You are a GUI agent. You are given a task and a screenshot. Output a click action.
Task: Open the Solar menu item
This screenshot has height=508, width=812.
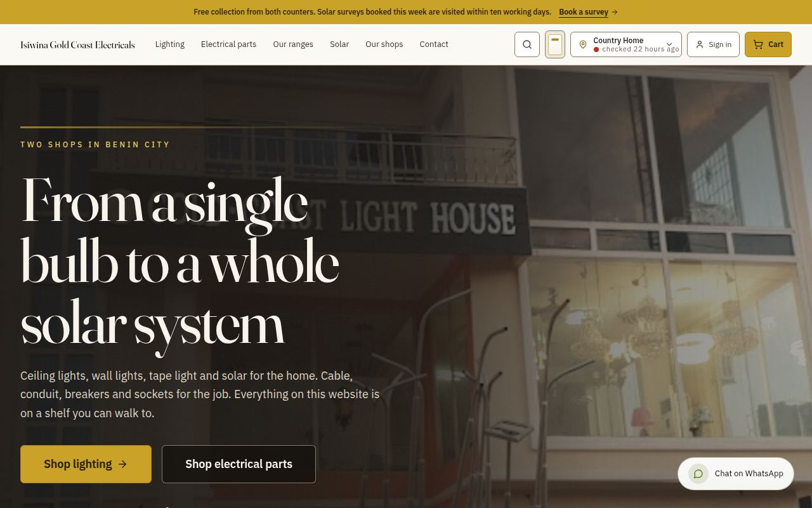pyautogui.click(x=339, y=44)
